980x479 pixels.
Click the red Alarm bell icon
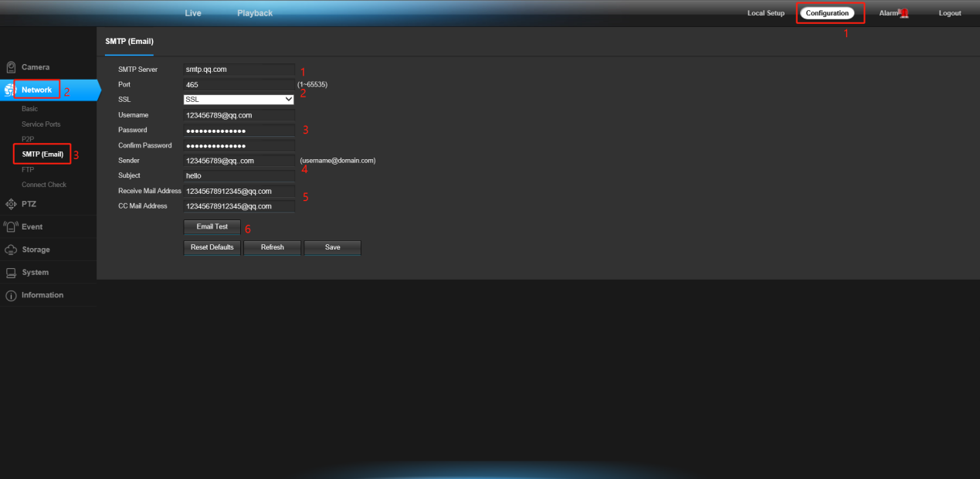[904, 13]
